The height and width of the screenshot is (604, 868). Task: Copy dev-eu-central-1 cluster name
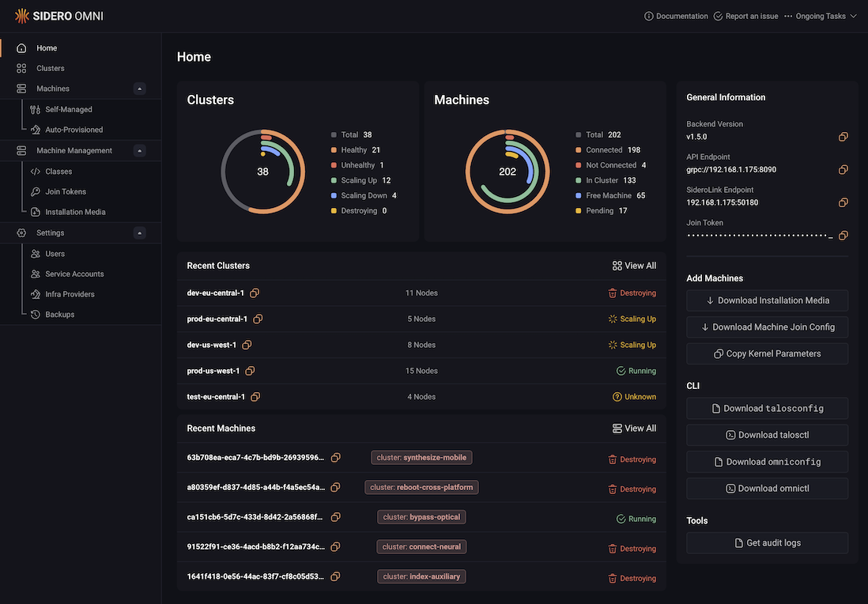click(x=255, y=293)
